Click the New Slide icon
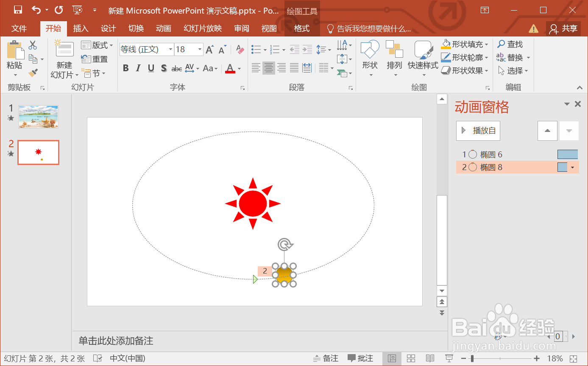 64,49
